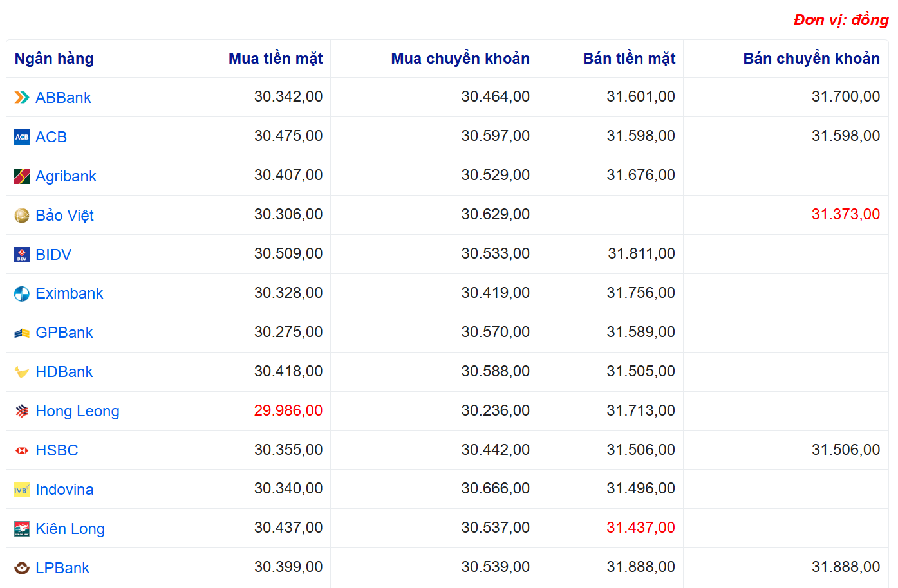Click the HSBC logo icon

coord(22,451)
